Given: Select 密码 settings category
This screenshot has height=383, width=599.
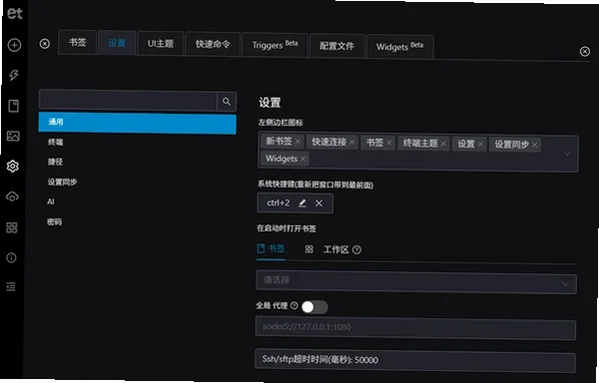Looking at the screenshot, I should [x=137, y=222].
